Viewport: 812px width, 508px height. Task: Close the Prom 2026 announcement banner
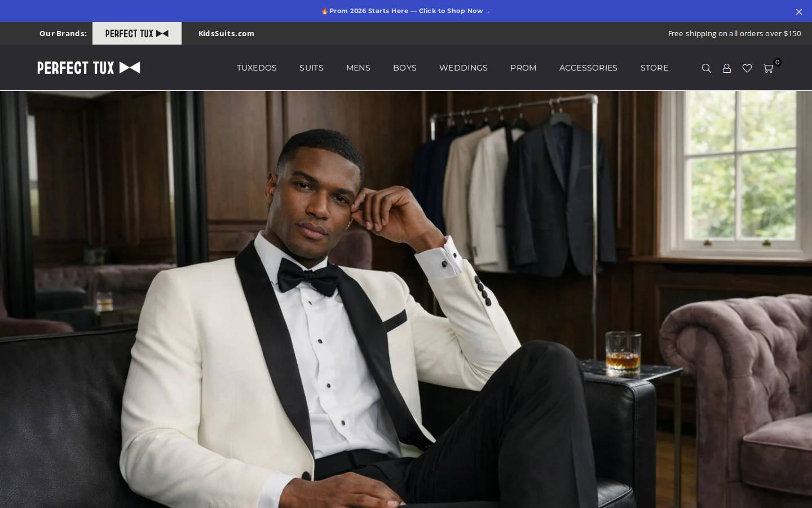pos(798,11)
